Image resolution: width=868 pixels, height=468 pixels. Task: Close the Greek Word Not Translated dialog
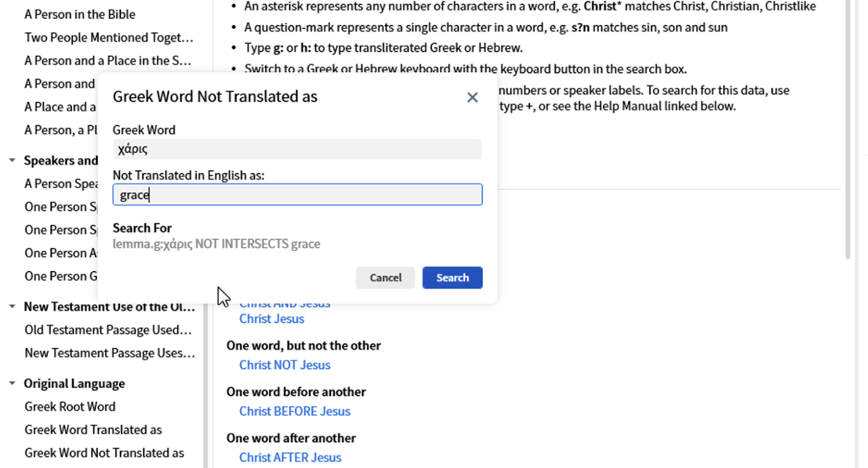473,98
